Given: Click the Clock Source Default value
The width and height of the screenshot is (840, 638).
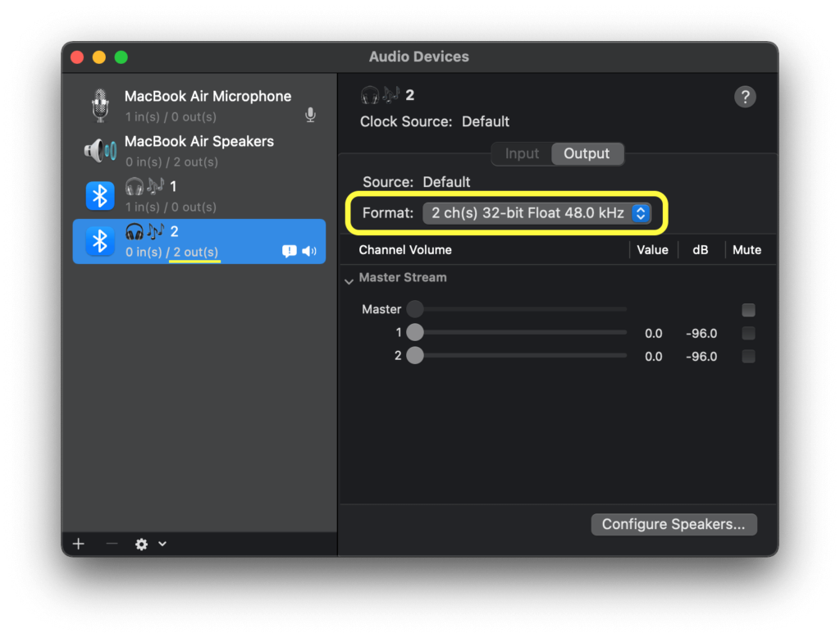Looking at the screenshot, I should (486, 121).
